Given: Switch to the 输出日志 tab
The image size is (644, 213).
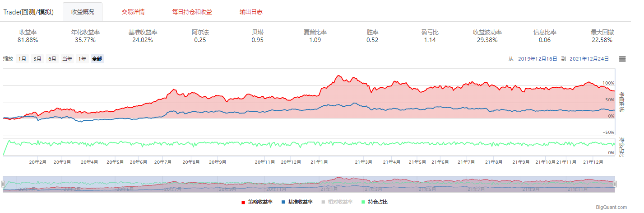Looking at the screenshot, I should click(251, 12).
